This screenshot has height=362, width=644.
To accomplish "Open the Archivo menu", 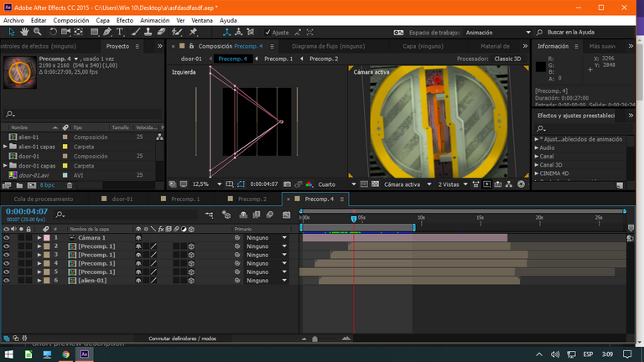I will pos(13,20).
